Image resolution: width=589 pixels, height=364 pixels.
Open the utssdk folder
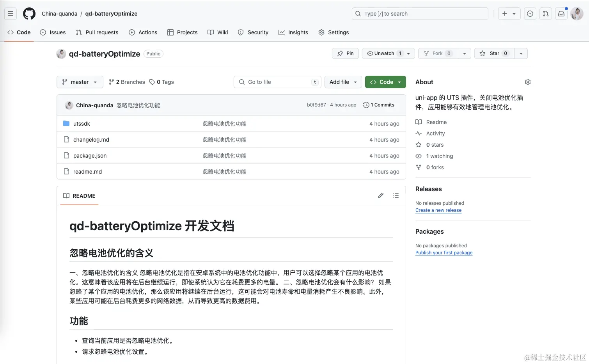point(82,124)
